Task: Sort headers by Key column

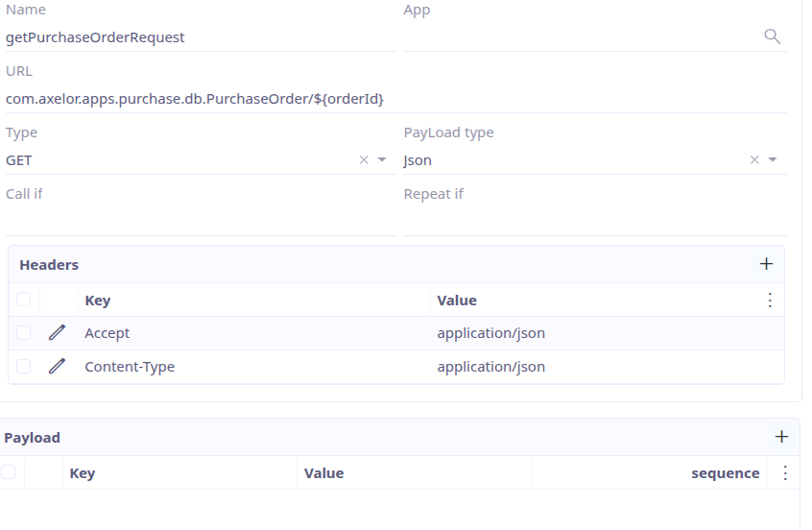Action: [98, 301]
